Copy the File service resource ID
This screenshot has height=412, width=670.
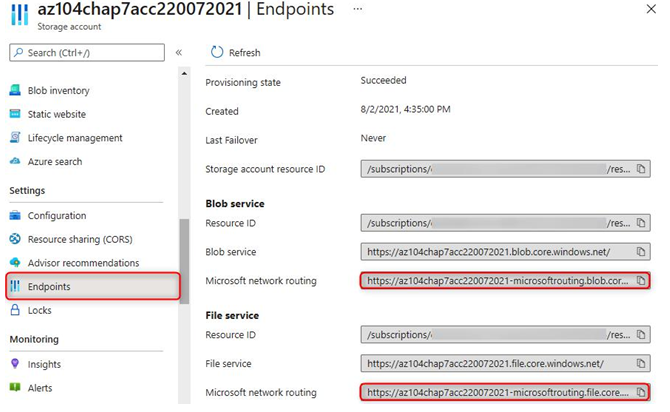(641, 335)
